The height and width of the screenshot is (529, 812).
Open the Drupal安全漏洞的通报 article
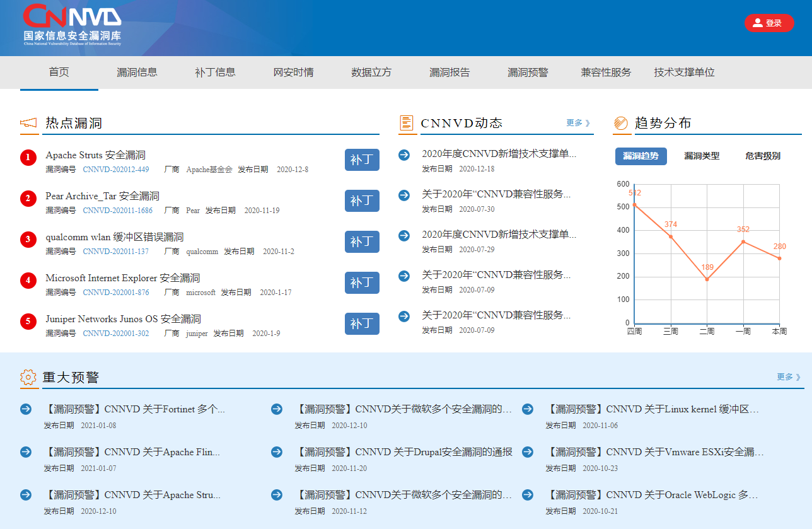pyautogui.click(x=403, y=452)
